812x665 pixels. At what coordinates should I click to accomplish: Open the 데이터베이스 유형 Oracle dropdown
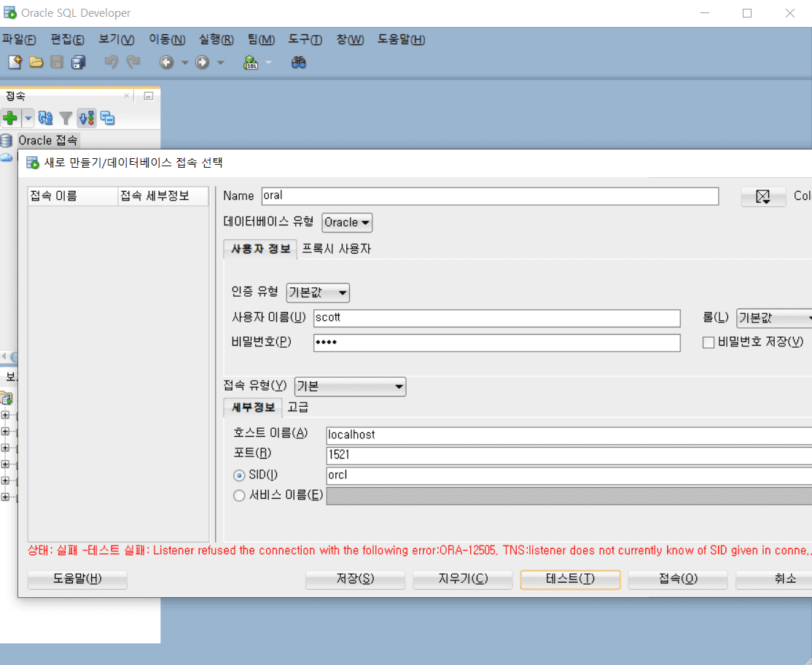tap(347, 222)
